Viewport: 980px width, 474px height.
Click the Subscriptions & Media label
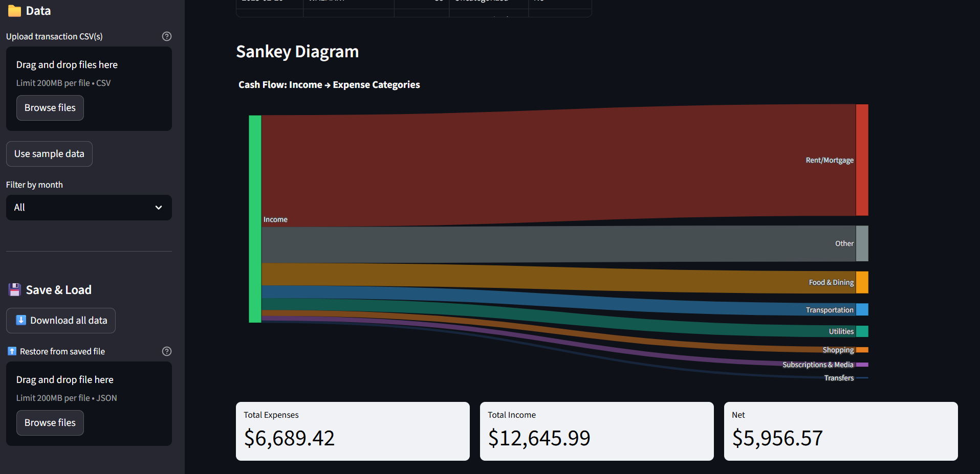818,365
